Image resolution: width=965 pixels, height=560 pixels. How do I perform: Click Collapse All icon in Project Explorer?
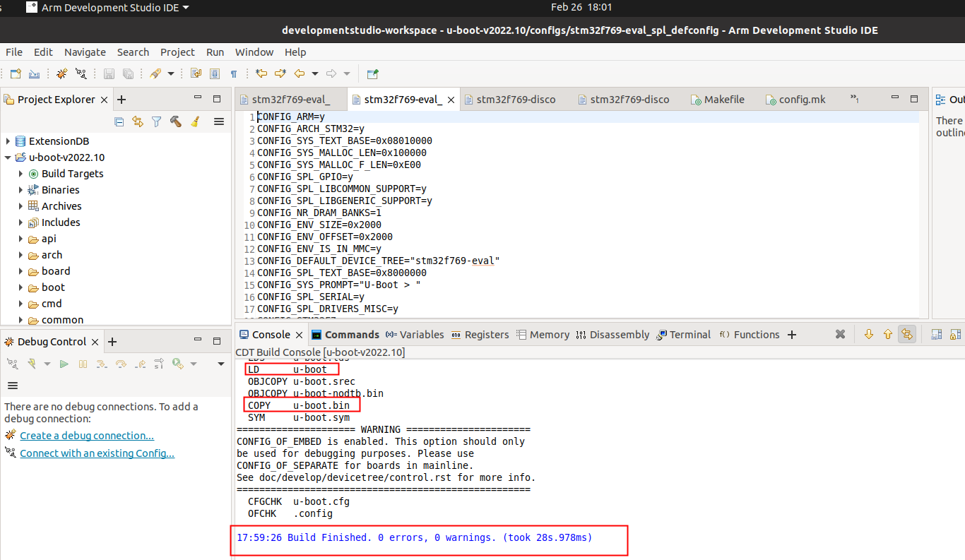(119, 121)
